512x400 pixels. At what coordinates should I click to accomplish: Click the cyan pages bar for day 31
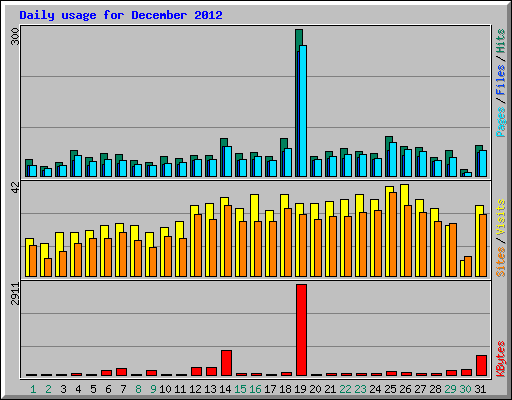point(483,163)
